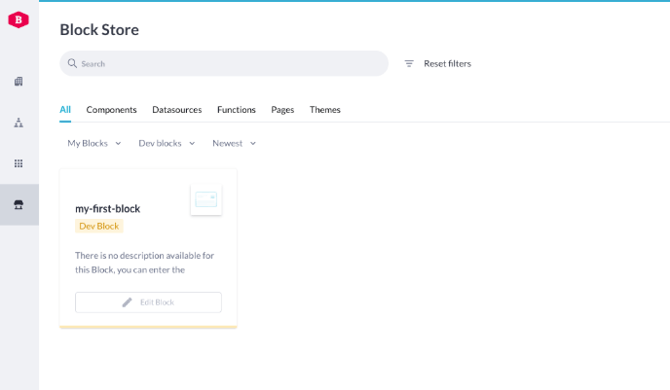
Task: Click the red Betty Blocks logo
Action: (x=18, y=20)
